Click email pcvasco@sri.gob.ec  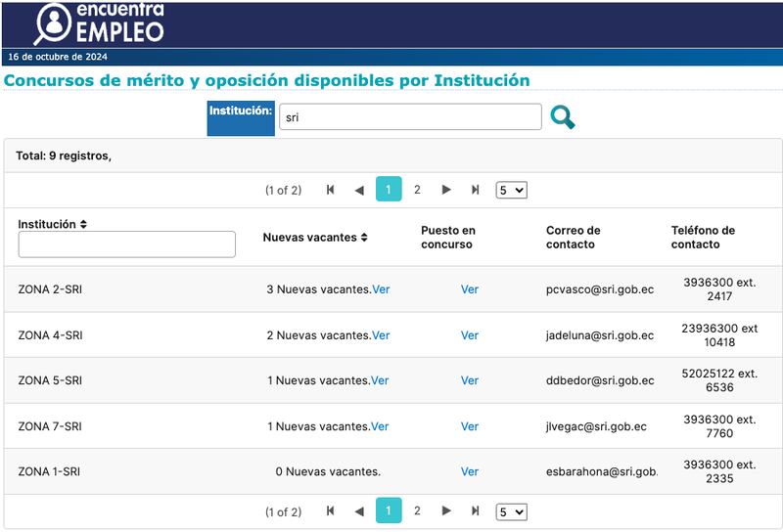(600, 289)
